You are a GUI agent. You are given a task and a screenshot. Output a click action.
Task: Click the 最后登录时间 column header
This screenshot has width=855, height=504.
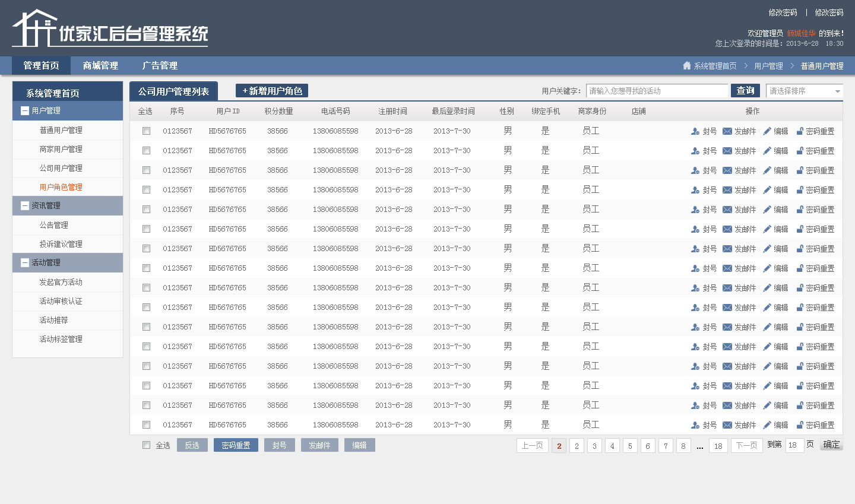click(x=453, y=111)
